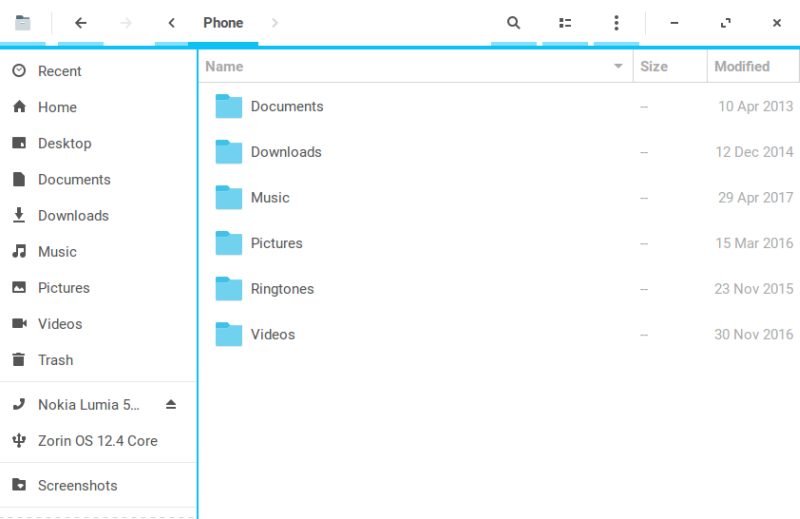Screen dimensions: 800x519
Task: Click the Screenshots folder icon in sidebar
Action: point(19,484)
